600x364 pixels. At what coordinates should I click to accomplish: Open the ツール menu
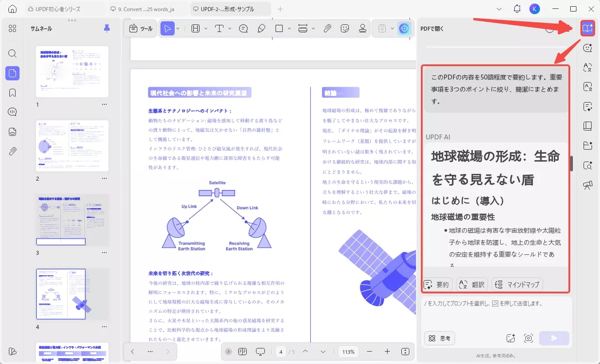140,28
